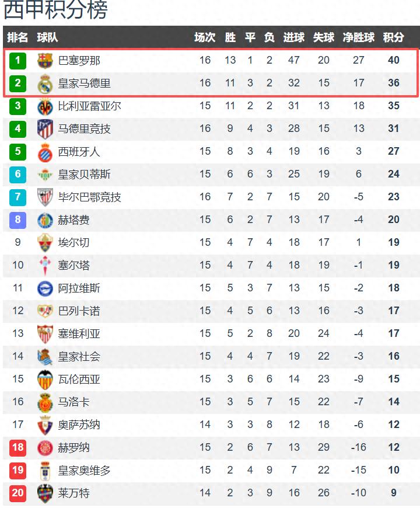
Task: Click the Valencia club crest icon
Action: [45, 379]
